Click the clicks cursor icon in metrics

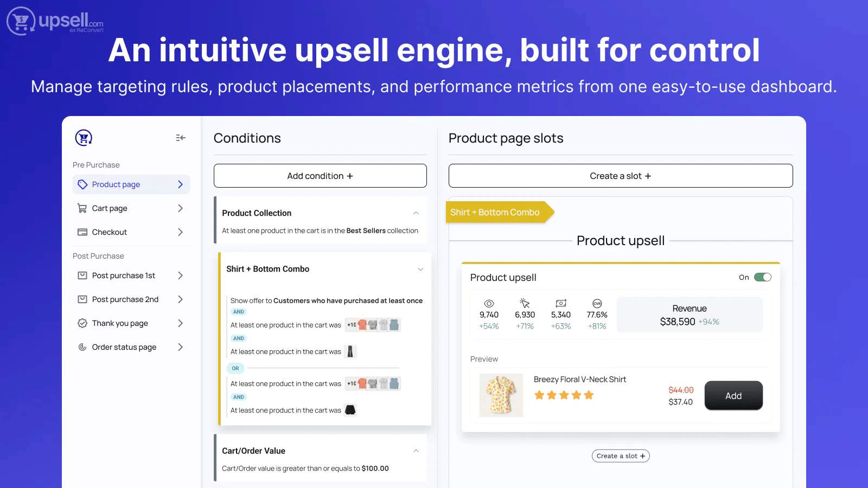(x=525, y=303)
